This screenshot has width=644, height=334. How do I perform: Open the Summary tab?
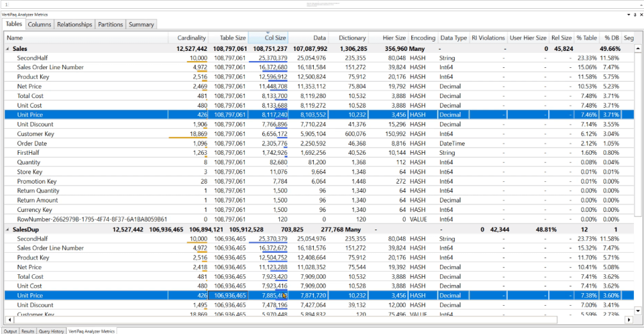click(141, 25)
